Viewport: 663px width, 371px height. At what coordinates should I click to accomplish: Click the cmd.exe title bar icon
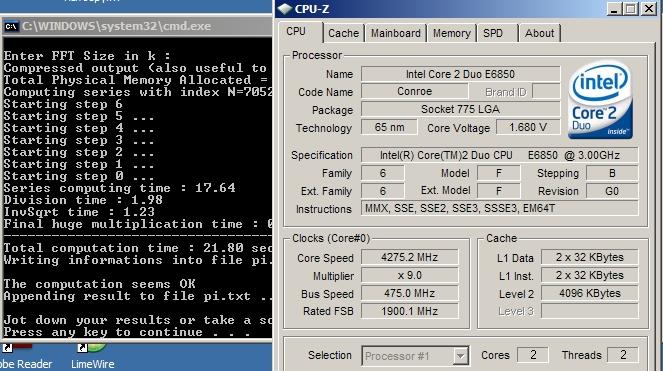[x=11, y=27]
